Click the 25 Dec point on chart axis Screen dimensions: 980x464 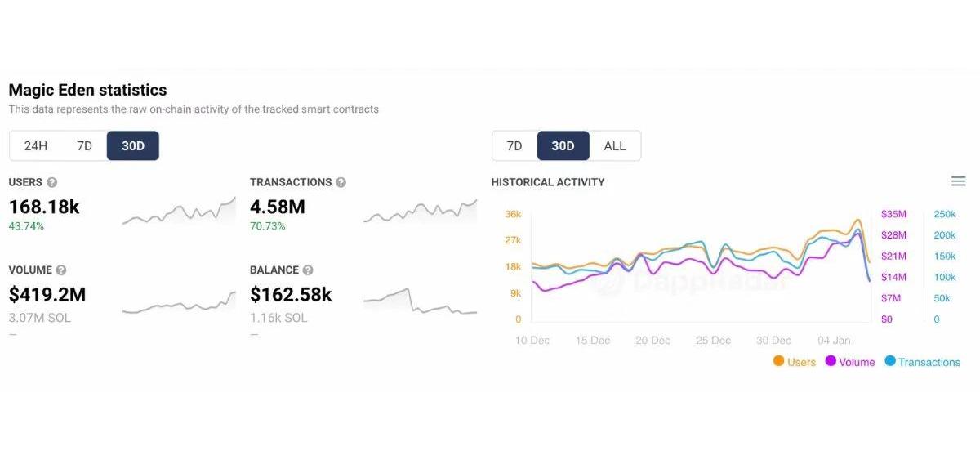[714, 340]
